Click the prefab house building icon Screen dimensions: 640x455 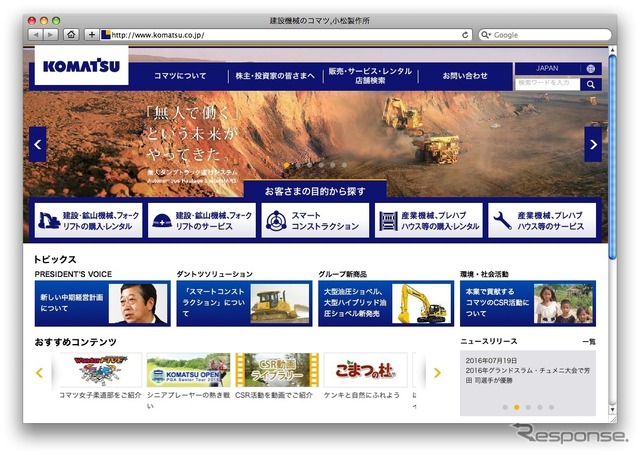(388, 221)
